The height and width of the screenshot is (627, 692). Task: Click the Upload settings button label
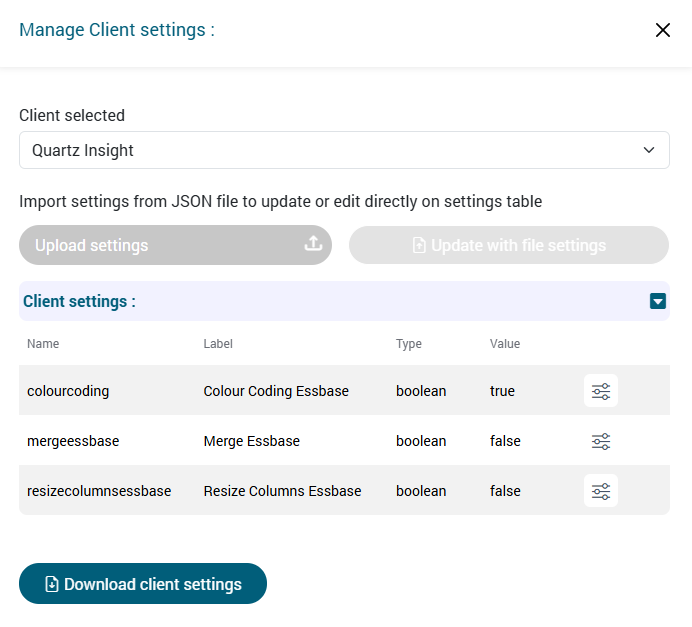tap(91, 246)
